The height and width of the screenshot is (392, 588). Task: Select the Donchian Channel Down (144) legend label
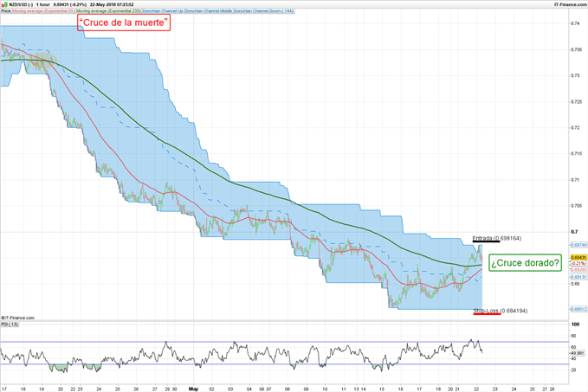point(264,11)
